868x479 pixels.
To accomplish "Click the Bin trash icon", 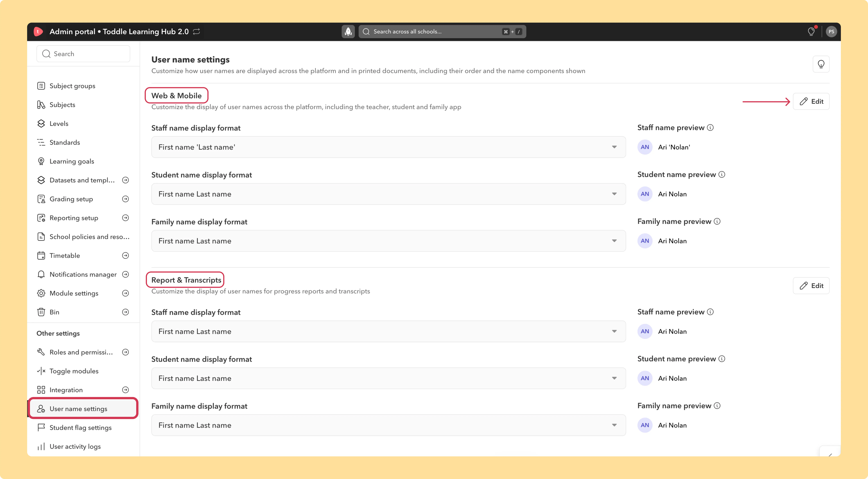I will tap(41, 312).
